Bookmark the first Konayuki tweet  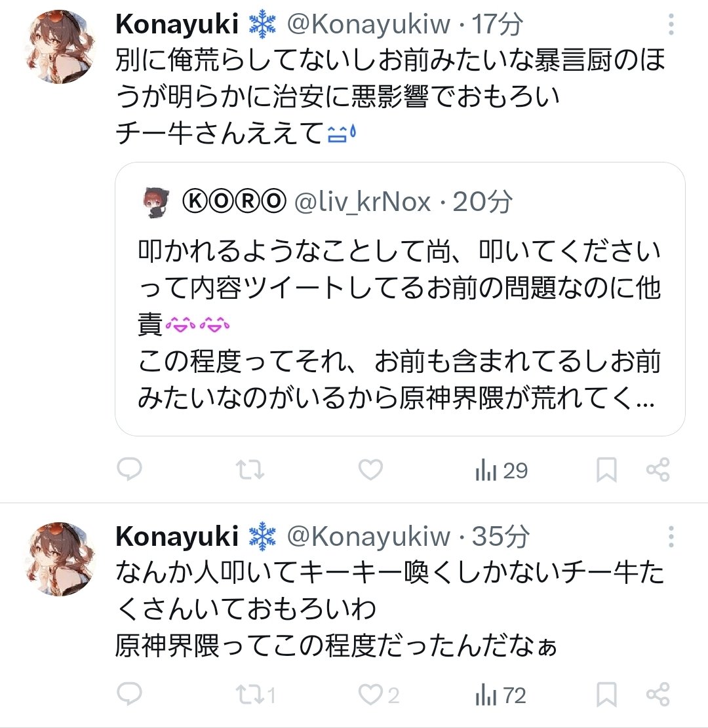[607, 469]
